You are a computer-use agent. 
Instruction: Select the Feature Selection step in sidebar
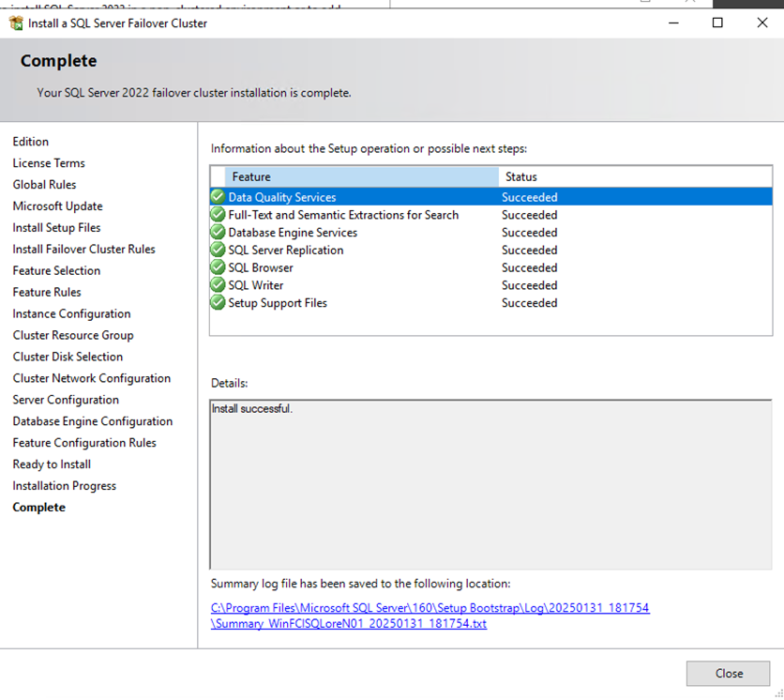click(56, 271)
